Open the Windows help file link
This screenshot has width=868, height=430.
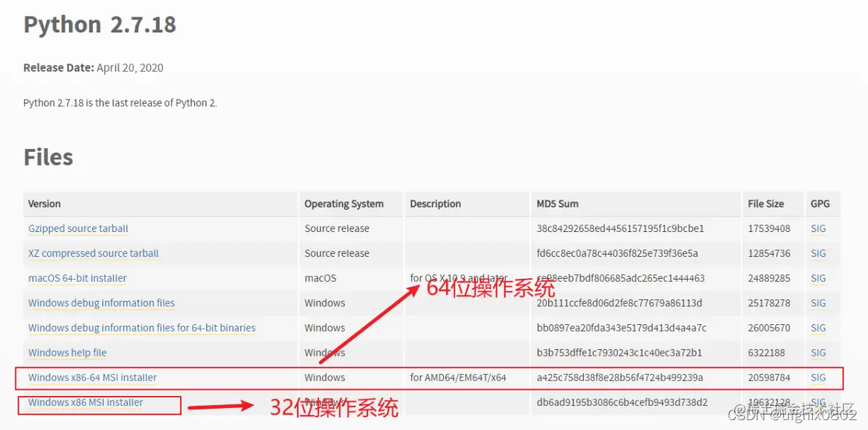pos(67,353)
